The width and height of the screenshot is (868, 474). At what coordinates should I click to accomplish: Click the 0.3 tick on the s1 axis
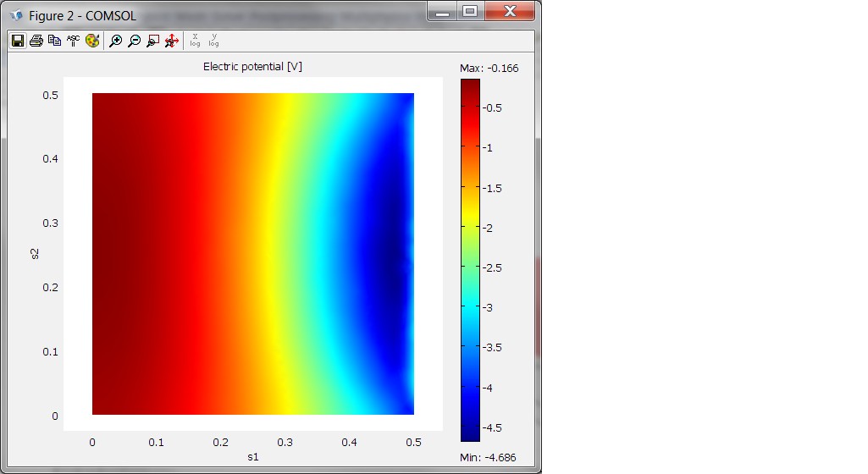pyautogui.click(x=285, y=443)
